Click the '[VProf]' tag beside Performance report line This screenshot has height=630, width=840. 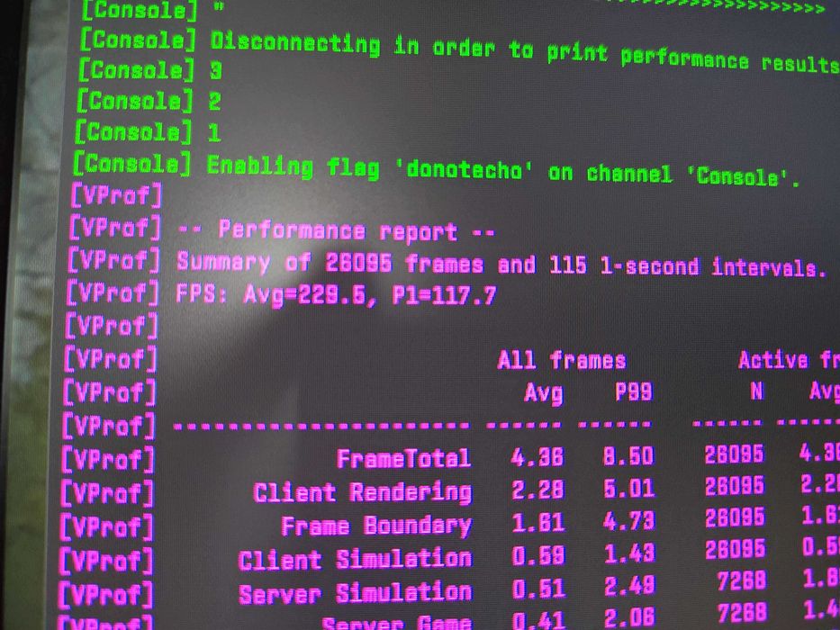coord(114,229)
